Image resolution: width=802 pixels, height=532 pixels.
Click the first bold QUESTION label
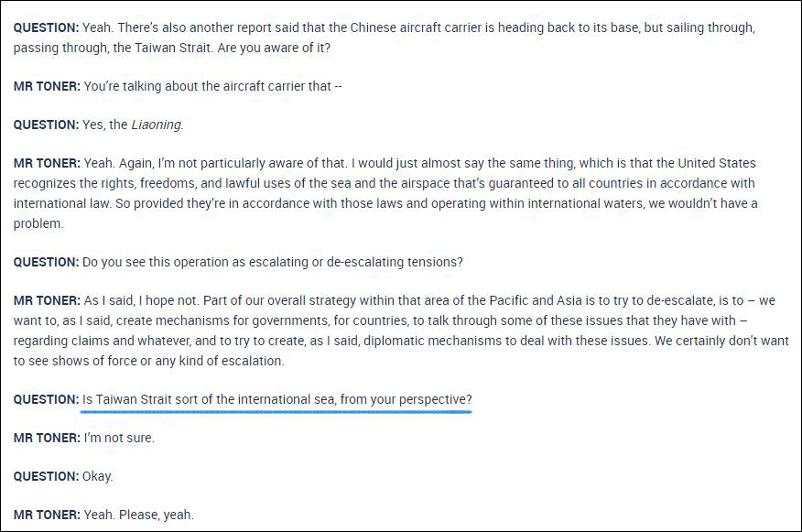[46, 27]
